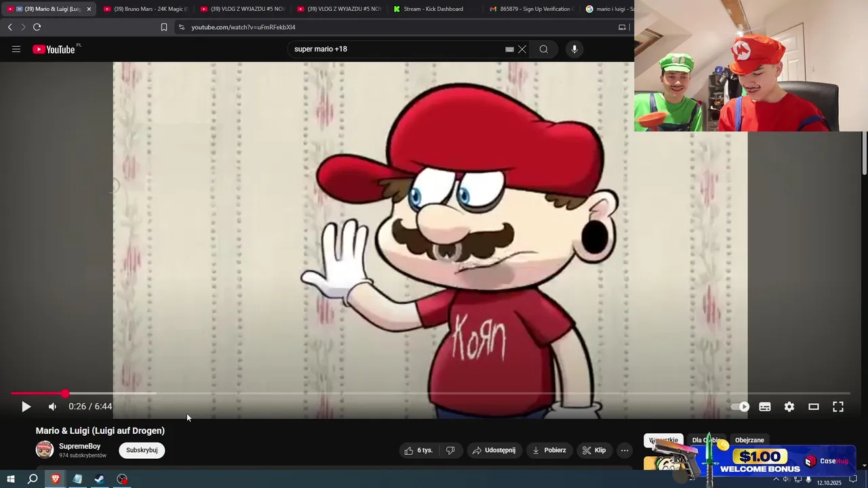Image resolution: width=868 pixels, height=488 pixels.
Task: Click the time display '0:26 / 6:44'
Action: point(90,407)
